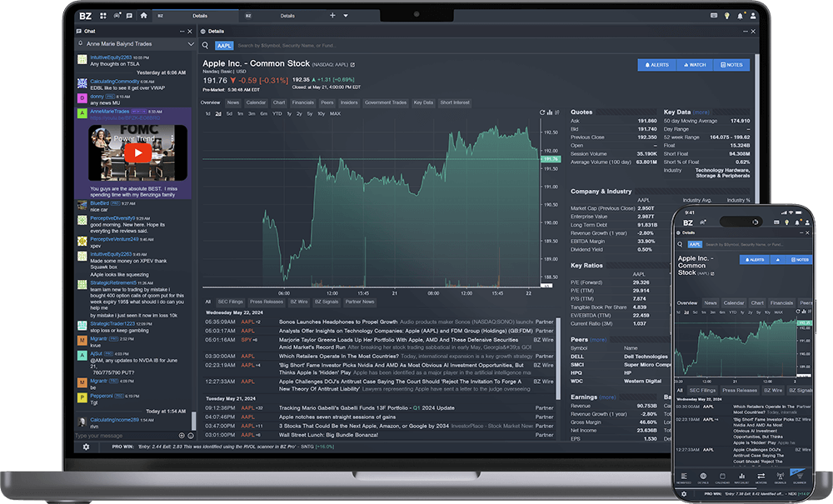The image size is (833, 504).
Task: Open settings gear at the laptop bottom left
Action: point(86,447)
